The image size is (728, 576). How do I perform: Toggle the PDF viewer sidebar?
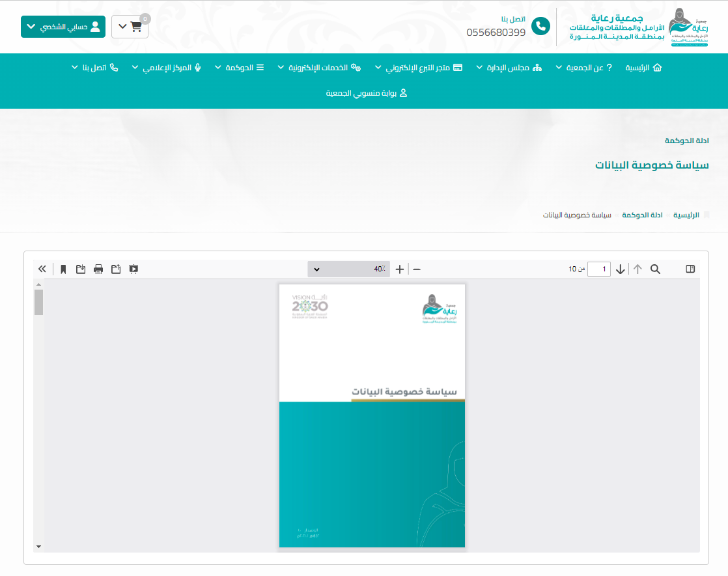[690, 269]
